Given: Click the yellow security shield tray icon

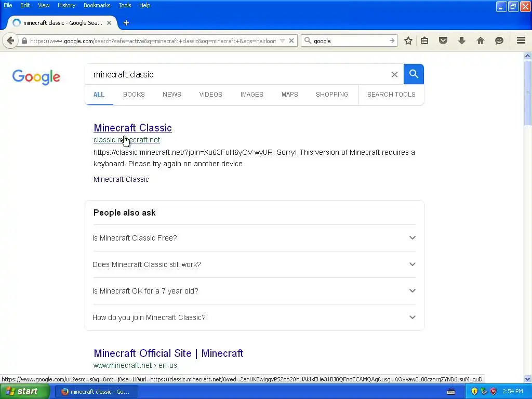Looking at the screenshot, I should 474,392.
